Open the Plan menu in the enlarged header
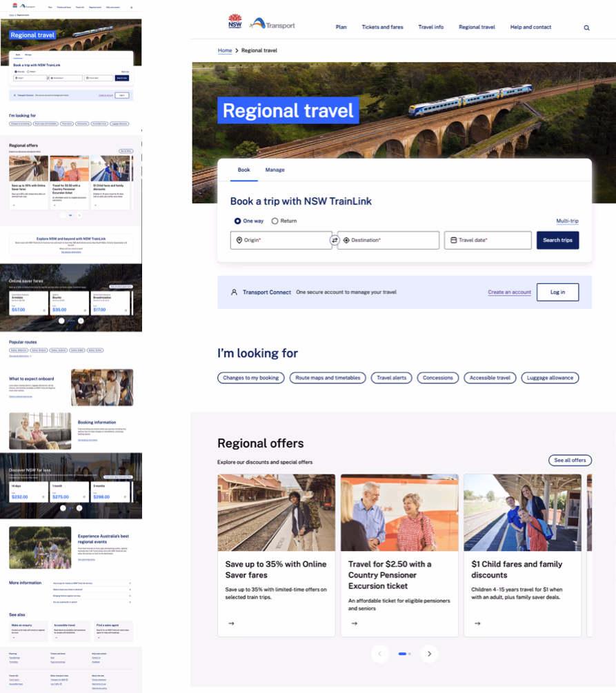The height and width of the screenshot is (693, 616). click(x=341, y=27)
